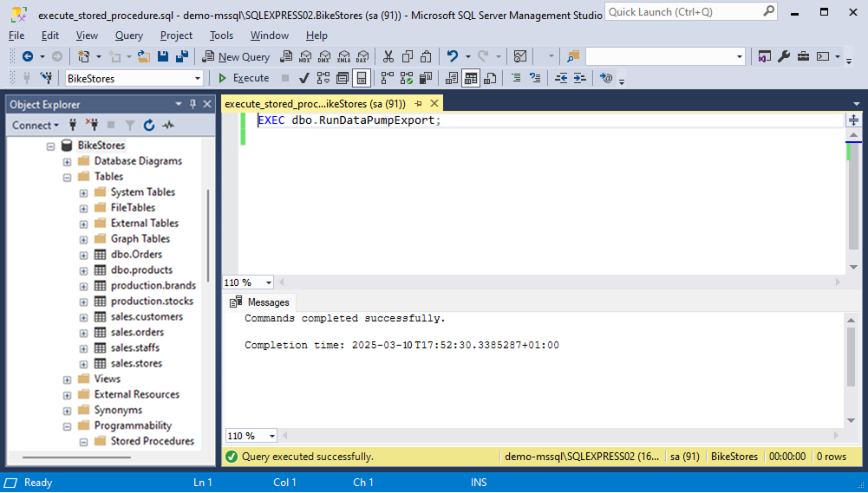Collapse the BikeStores database node

tap(51, 146)
